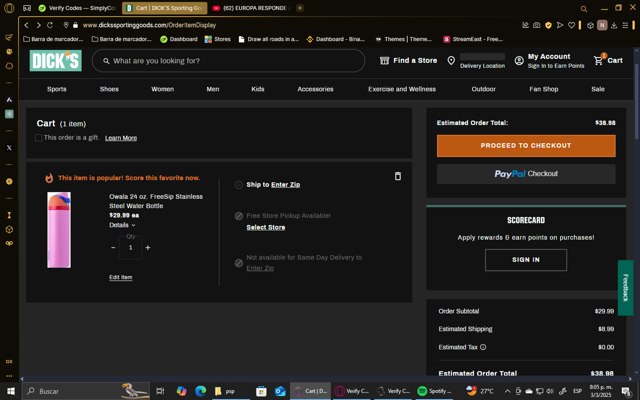Open search tabs magnifier icon

[584, 9]
